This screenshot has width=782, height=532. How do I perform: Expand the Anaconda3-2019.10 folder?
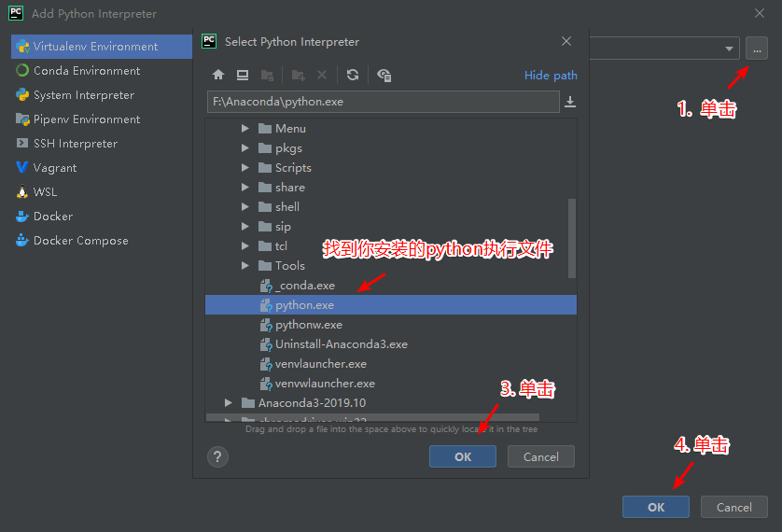(x=229, y=403)
